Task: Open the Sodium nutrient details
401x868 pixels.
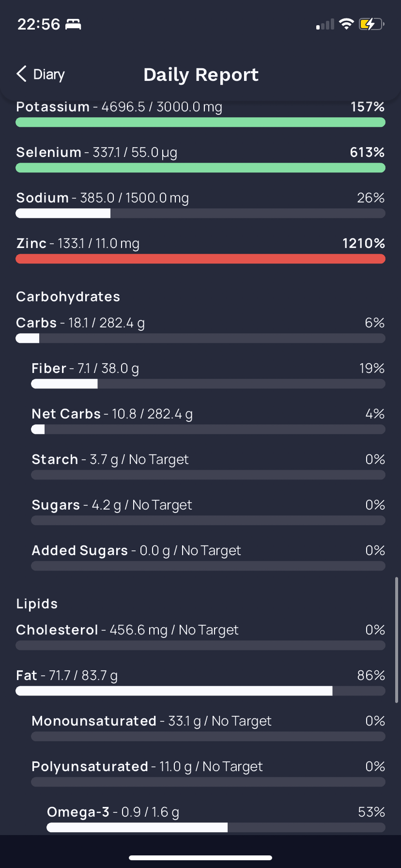Action: click(x=200, y=205)
